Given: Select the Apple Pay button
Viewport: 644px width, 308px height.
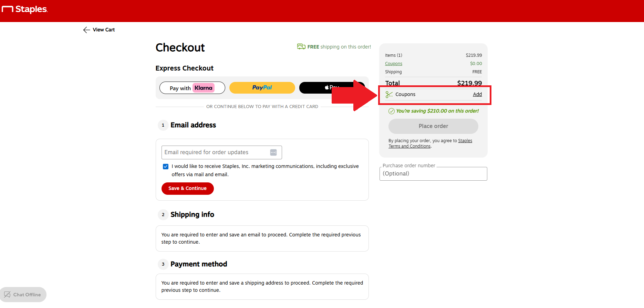Looking at the screenshot, I should tap(332, 88).
